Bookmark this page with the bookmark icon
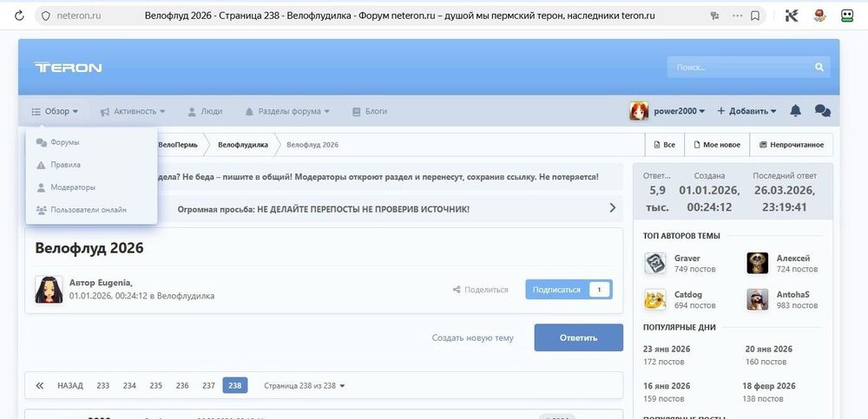 pos(754,16)
